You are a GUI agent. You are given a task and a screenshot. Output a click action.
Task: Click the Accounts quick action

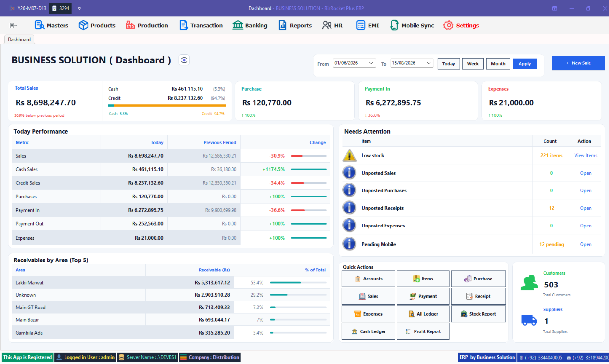(368, 279)
